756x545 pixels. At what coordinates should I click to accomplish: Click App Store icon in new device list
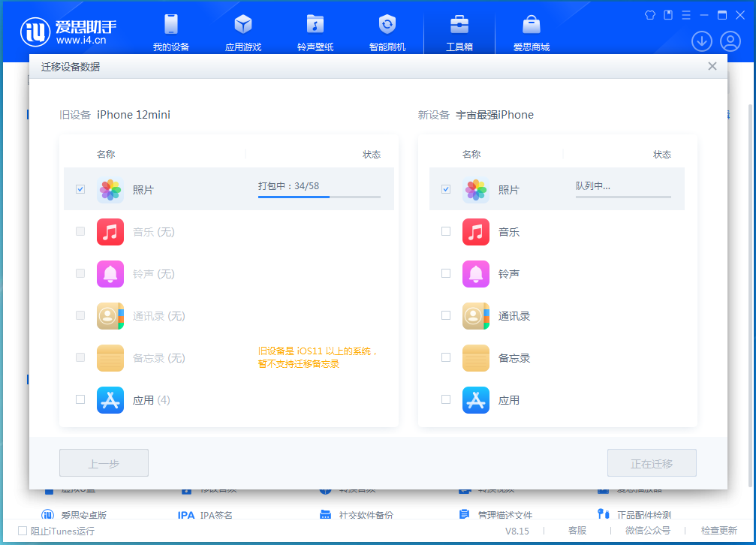476,400
